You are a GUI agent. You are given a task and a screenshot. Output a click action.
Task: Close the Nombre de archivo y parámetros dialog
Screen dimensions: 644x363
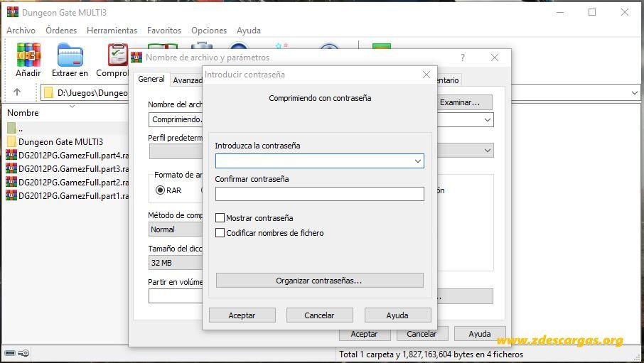pyautogui.click(x=495, y=58)
